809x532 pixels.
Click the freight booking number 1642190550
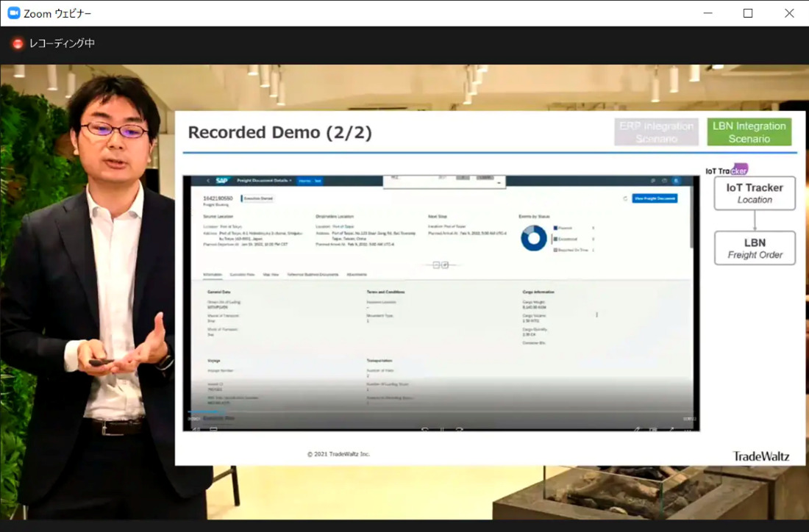tap(218, 198)
